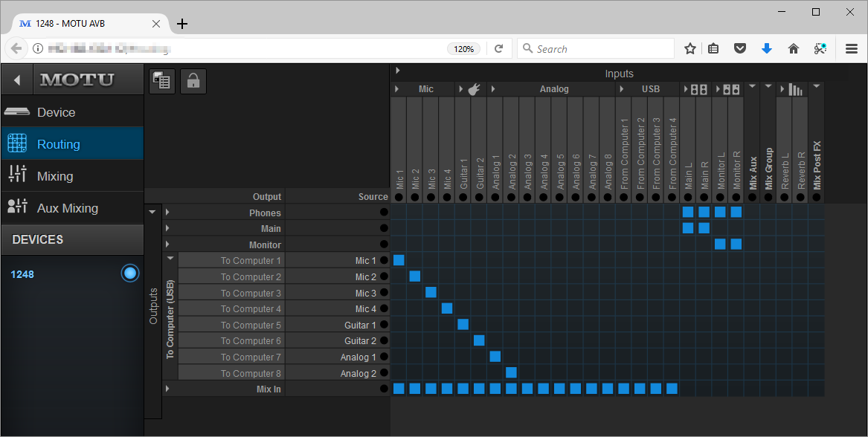
Task: Expand the Phones output row
Action: point(167,212)
